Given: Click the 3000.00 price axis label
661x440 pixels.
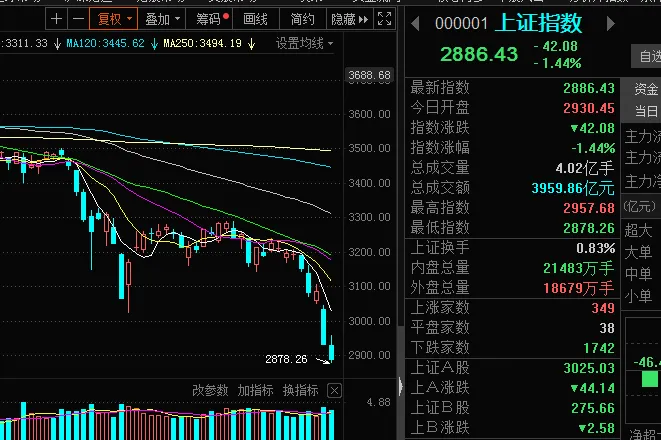Looking at the screenshot, I should pyautogui.click(x=369, y=321).
